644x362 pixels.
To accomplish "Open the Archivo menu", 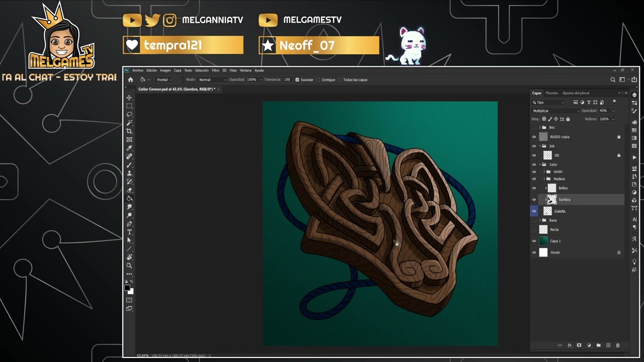I will pos(138,70).
